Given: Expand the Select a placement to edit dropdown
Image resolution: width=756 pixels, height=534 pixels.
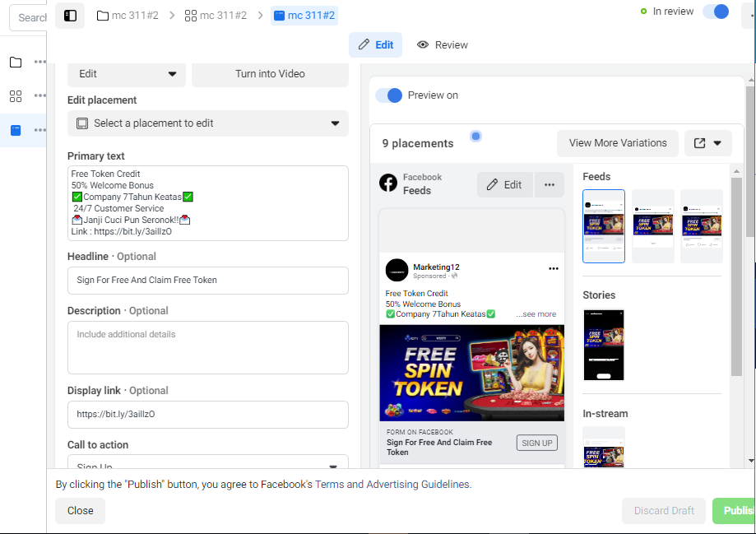Looking at the screenshot, I should (208, 123).
